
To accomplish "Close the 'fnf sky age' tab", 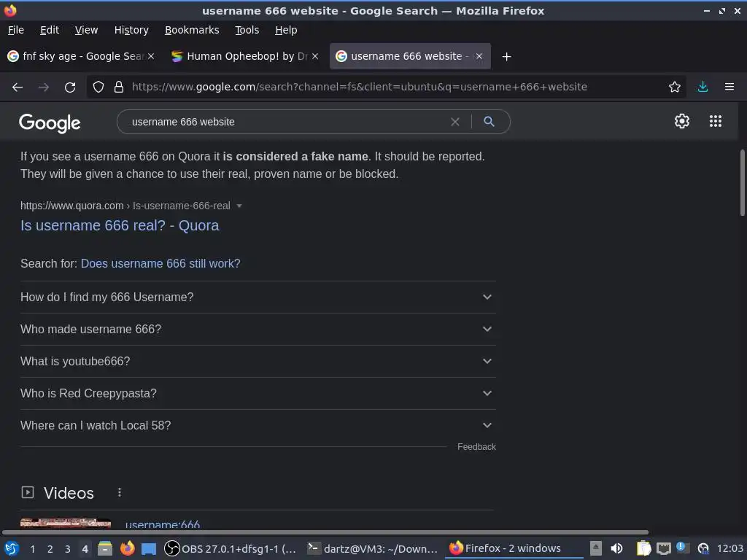I will click(151, 56).
